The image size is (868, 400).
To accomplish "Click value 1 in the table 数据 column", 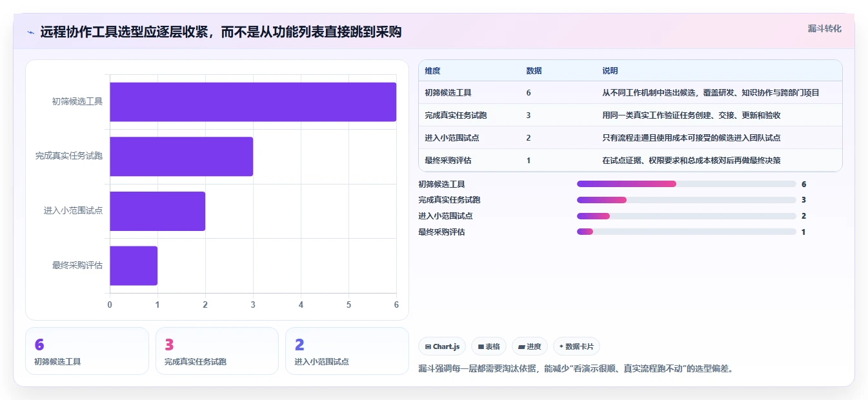I will click(529, 161).
